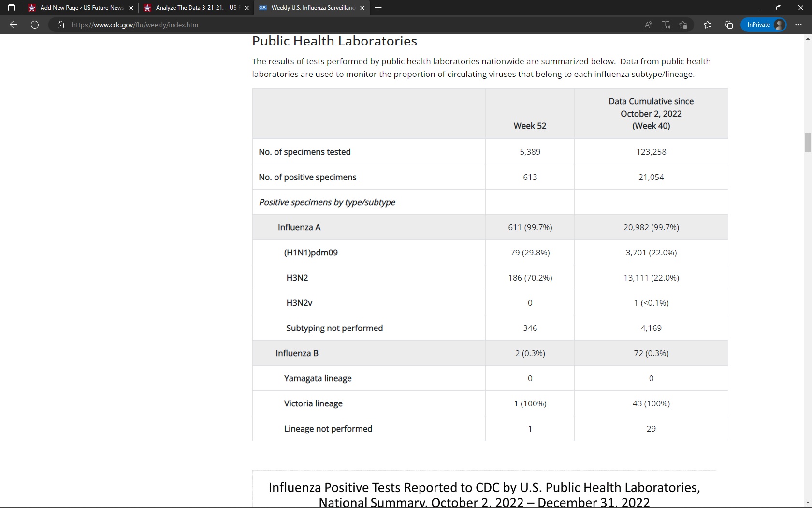This screenshot has height=508, width=812.
Task: Open Settings and more menu
Action: pos(798,25)
